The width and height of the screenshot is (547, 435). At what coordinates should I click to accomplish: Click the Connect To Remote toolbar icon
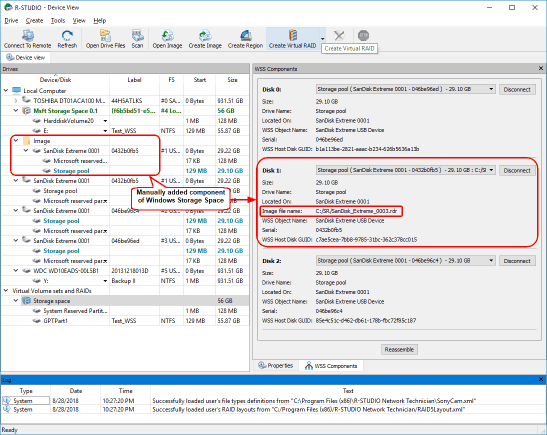click(28, 36)
